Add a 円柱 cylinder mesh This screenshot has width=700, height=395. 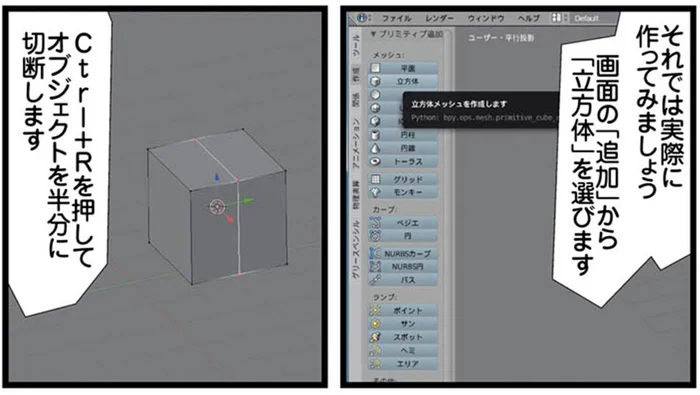[403, 134]
